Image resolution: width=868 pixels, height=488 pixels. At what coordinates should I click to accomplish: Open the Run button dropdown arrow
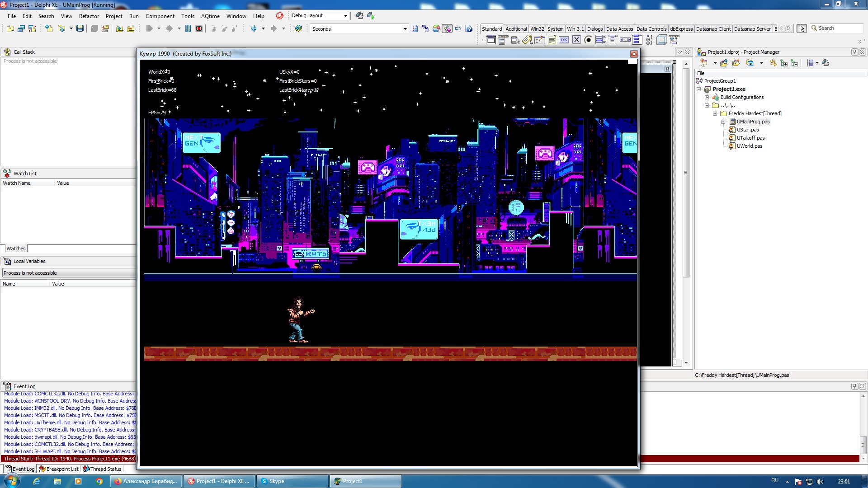(159, 28)
